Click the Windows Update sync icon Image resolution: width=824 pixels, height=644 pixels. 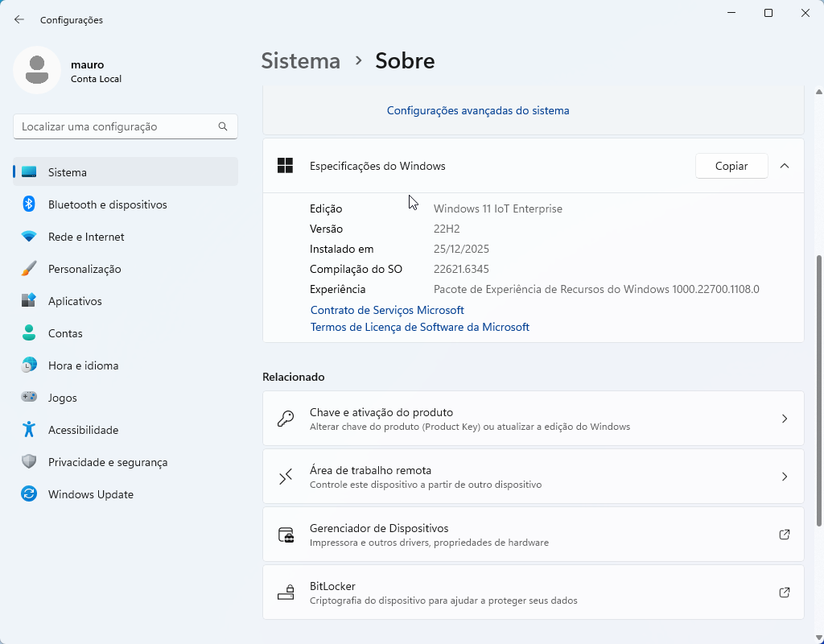pyautogui.click(x=29, y=493)
